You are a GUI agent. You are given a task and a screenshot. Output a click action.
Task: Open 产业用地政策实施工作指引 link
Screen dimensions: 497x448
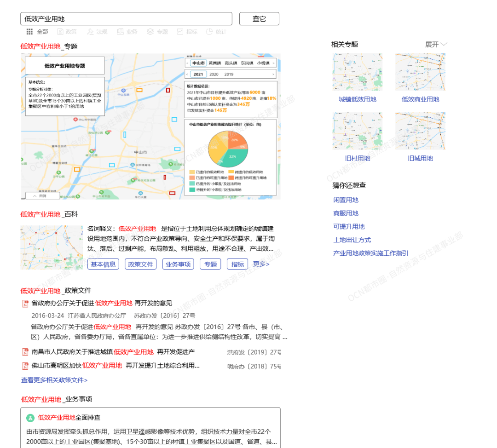click(x=370, y=253)
